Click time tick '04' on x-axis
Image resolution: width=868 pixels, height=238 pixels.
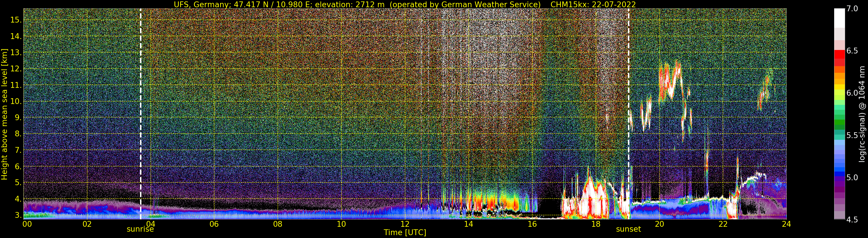click(x=151, y=224)
